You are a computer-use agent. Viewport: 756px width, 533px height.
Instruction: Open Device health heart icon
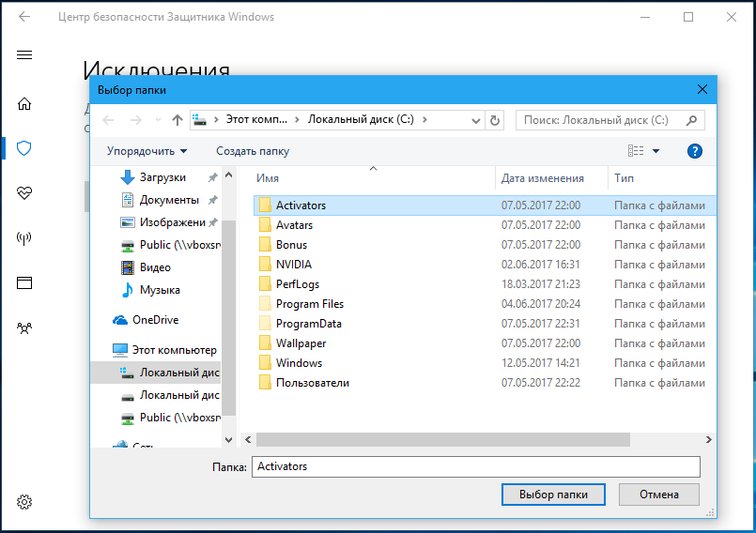point(24,193)
